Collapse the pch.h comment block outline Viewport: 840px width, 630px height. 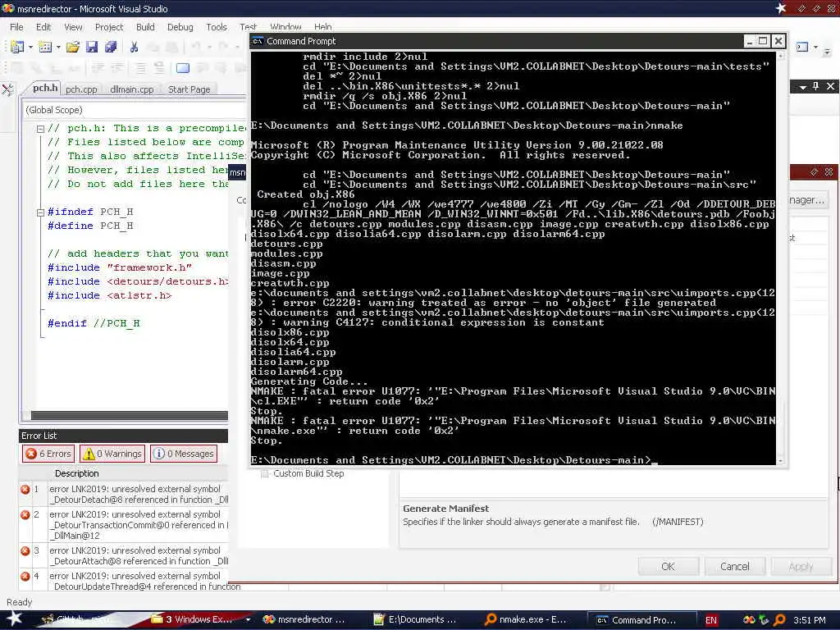click(40, 129)
